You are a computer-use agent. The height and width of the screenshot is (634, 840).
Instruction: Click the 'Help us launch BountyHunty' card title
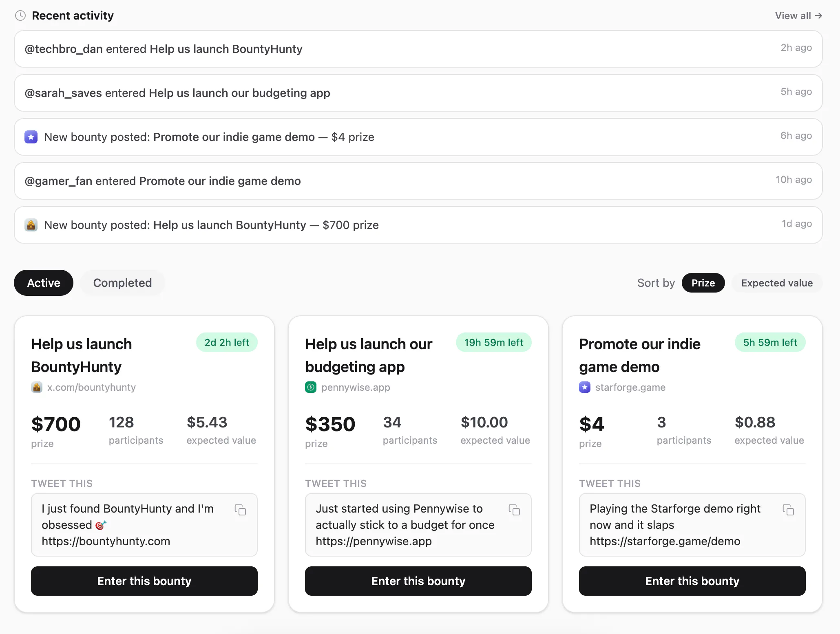pyautogui.click(x=82, y=355)
